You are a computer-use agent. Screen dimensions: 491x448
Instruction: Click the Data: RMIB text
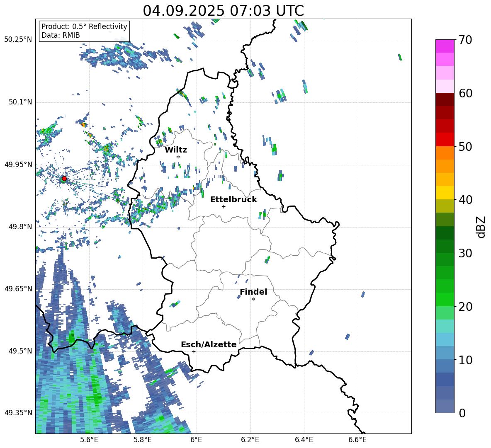61,35
